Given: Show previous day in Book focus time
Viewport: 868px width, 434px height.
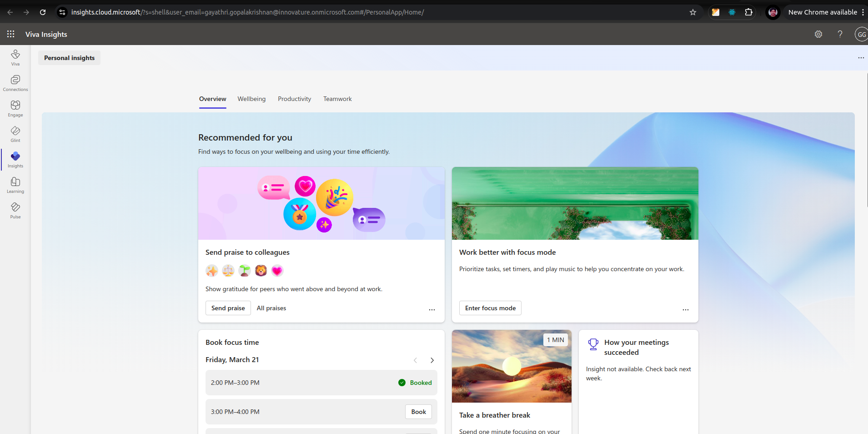Looking at the screenshot, I should [x=415, y=360].
